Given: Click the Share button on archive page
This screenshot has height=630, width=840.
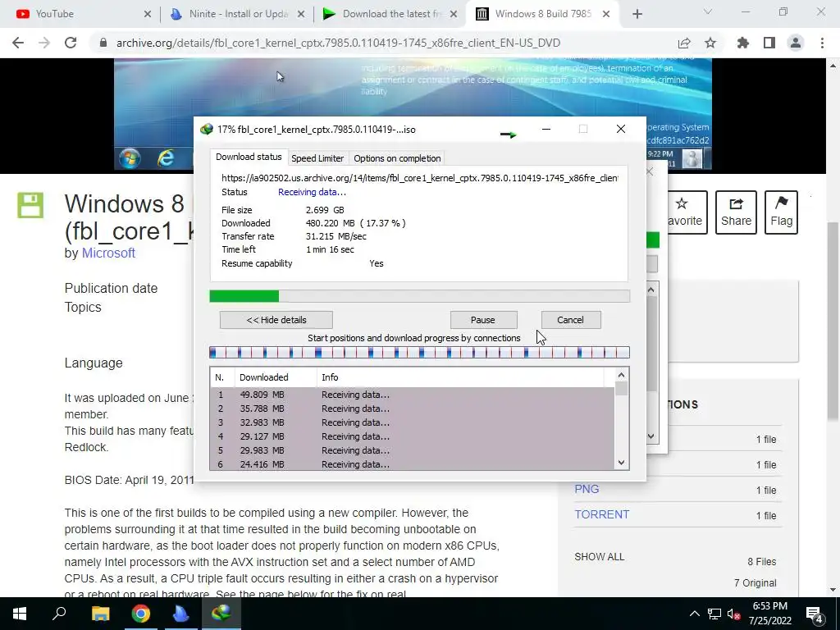Looking at the screenshot, I should click(736, 212).
